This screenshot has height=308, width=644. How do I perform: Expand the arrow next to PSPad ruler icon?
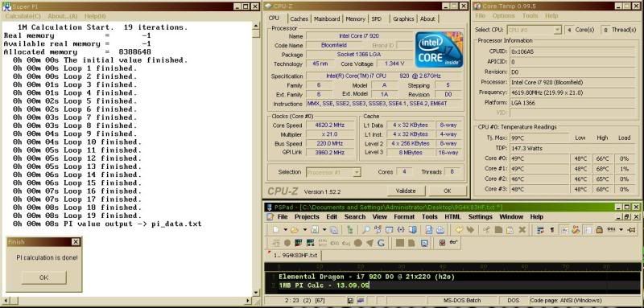pos(621,230)
